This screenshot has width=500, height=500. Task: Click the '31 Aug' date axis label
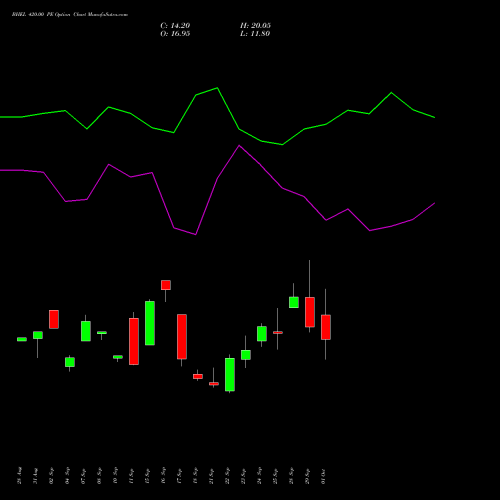tap(35, 476)
